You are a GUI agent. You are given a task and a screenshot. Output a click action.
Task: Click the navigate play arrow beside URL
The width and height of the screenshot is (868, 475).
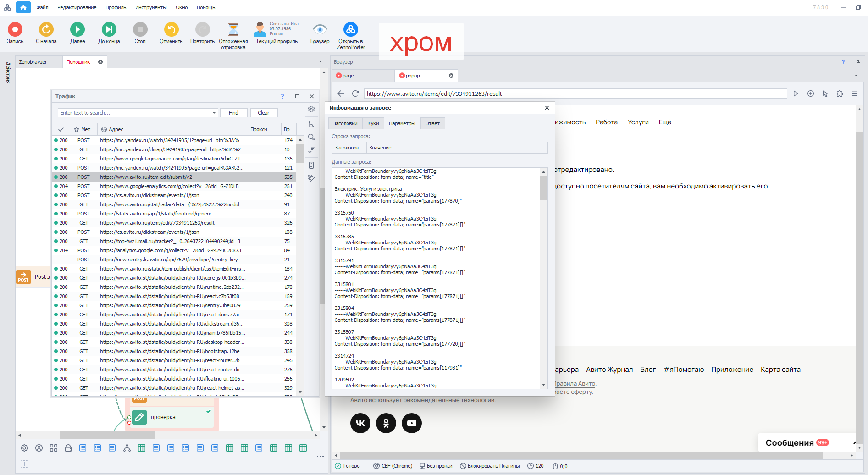point(796,94)
